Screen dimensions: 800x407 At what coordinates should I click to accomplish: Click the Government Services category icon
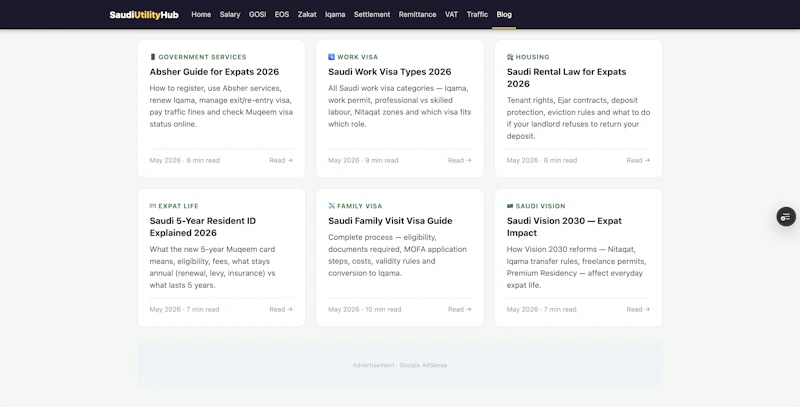[153, 57]
